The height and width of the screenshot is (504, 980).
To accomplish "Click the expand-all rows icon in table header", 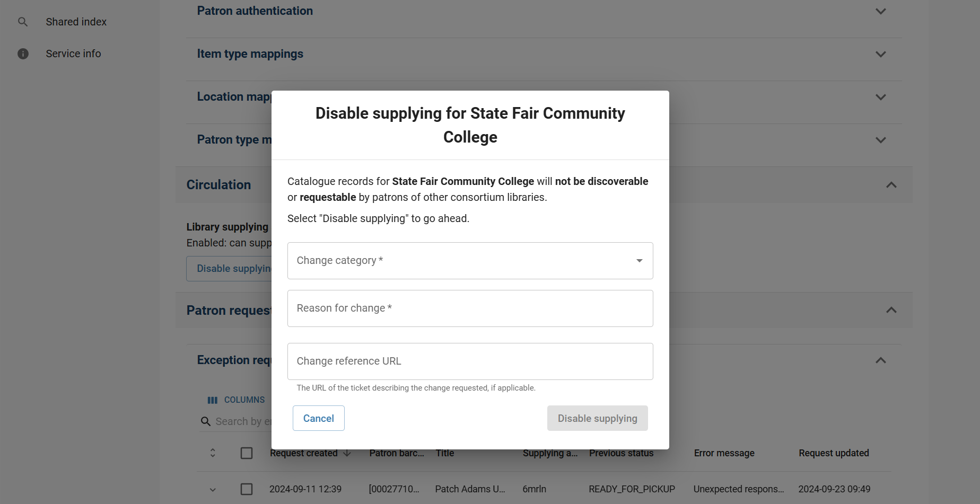I will [x=213, y=453].
